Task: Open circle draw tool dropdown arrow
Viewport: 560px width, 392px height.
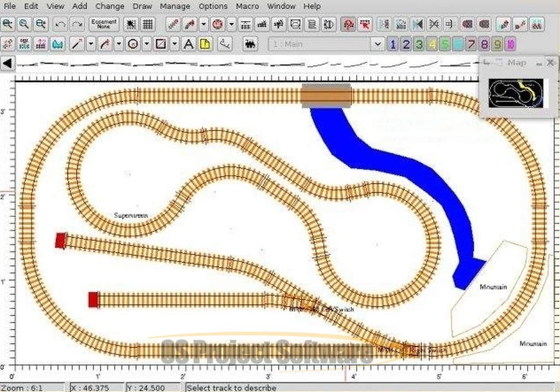Action: [147, 44]
